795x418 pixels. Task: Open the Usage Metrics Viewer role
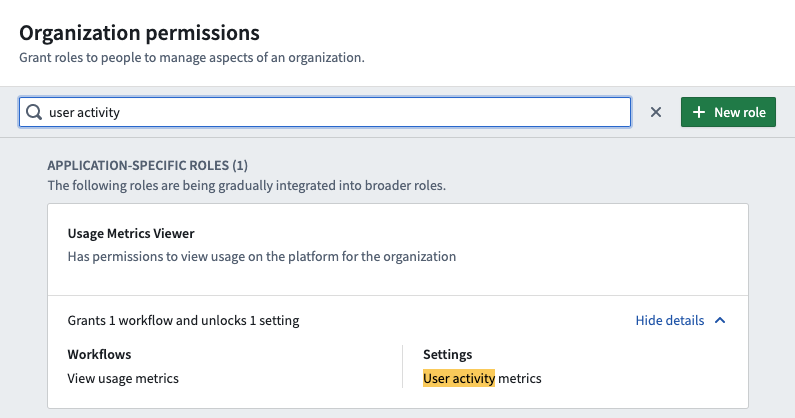[131, 233]
